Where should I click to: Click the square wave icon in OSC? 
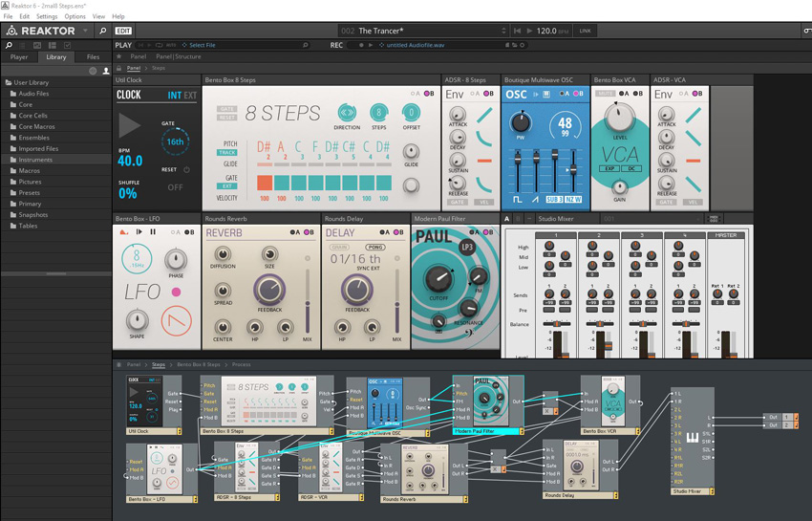click(518, 200)
